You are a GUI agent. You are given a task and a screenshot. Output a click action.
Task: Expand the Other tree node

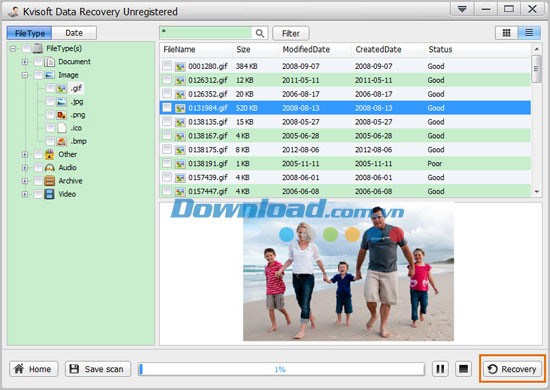point(25,154)
